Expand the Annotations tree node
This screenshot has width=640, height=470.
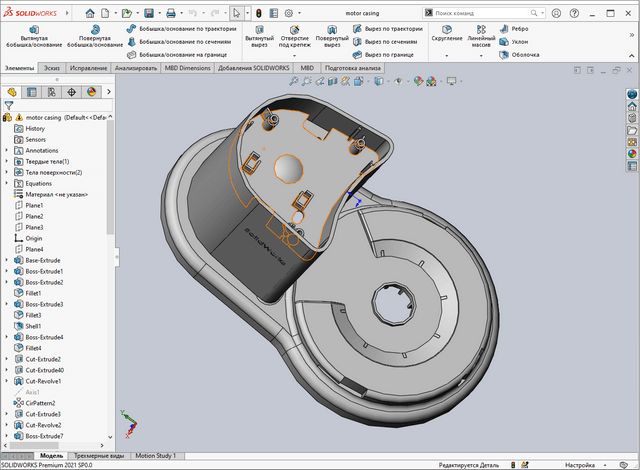click(x=7, y=150)
